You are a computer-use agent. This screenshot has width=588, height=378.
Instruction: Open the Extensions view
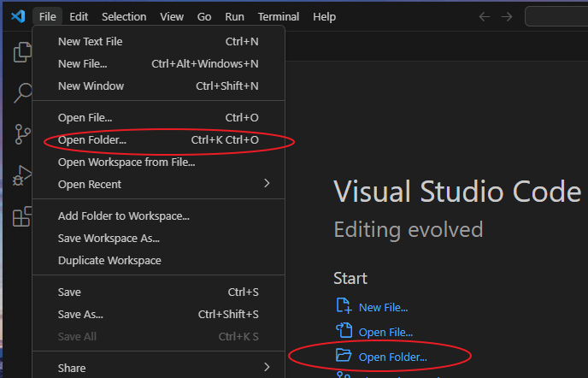tap(22, 216)
